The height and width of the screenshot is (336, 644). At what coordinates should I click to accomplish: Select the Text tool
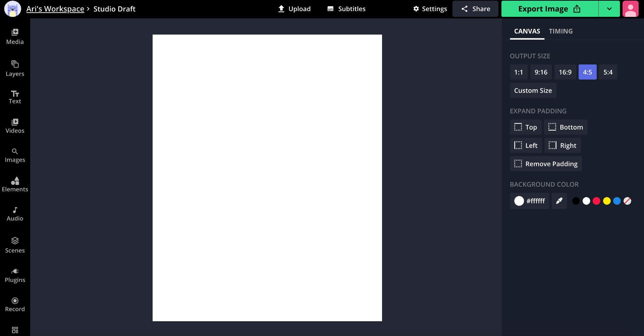(x=15, y=97)
